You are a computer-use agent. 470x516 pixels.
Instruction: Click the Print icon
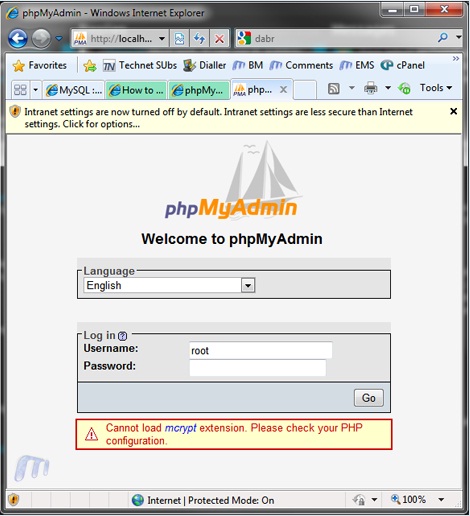pos(370,88)
